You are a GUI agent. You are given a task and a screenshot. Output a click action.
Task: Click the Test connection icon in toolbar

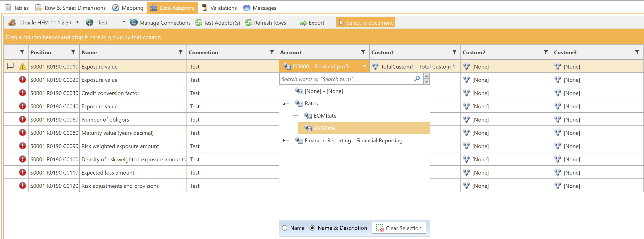coord(89,23)
